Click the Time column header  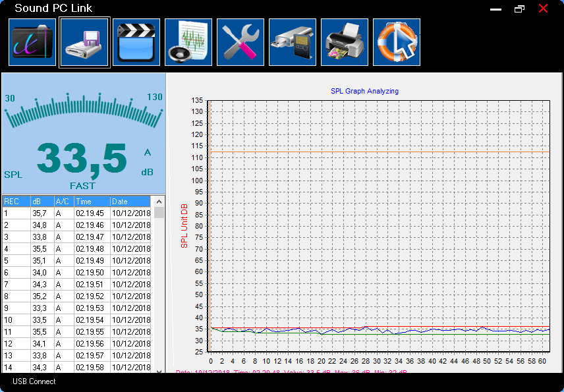pos(92,202)
